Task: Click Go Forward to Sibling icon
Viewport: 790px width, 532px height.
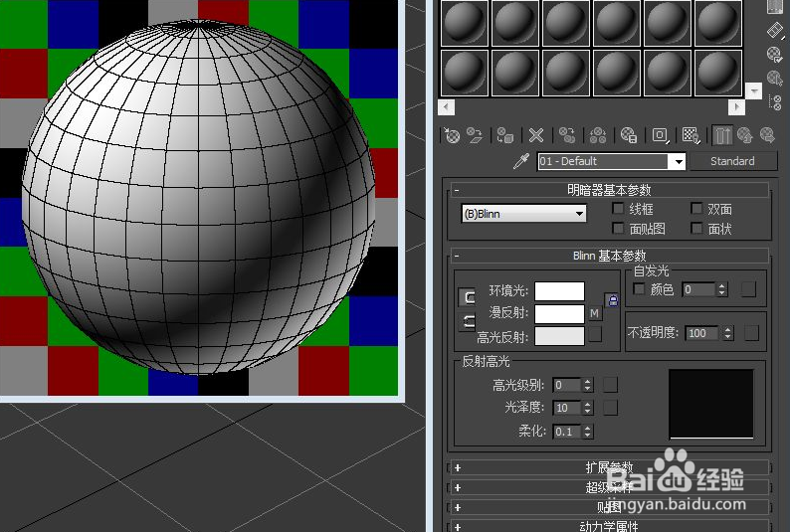Action: (x=767, y=135)
